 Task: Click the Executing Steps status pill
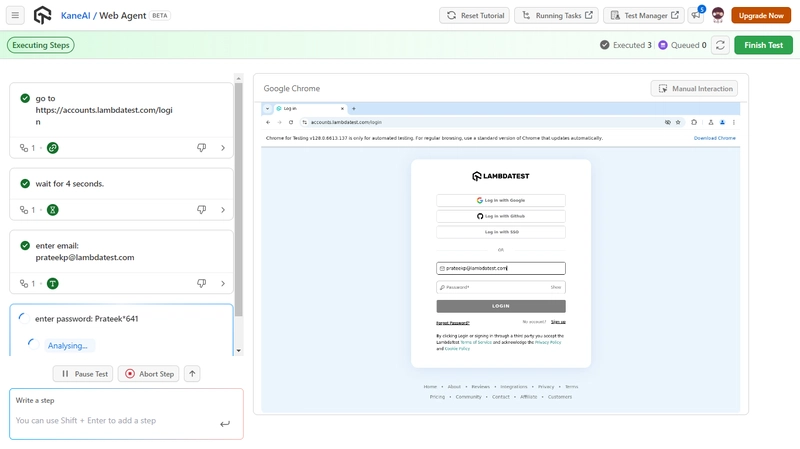point(41,45)
